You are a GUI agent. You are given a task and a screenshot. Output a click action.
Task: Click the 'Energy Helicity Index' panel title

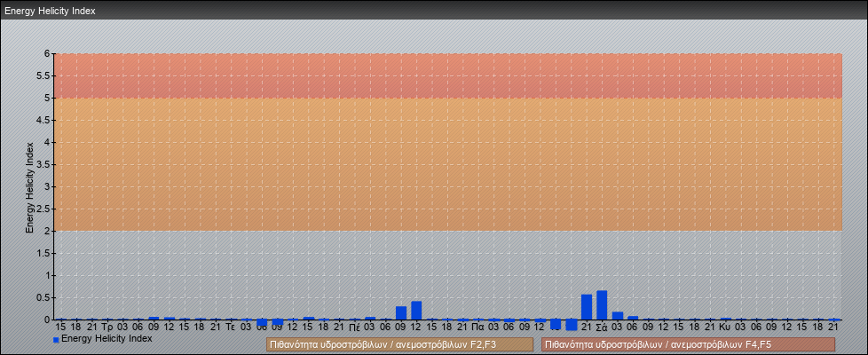[x=50, y=11]
